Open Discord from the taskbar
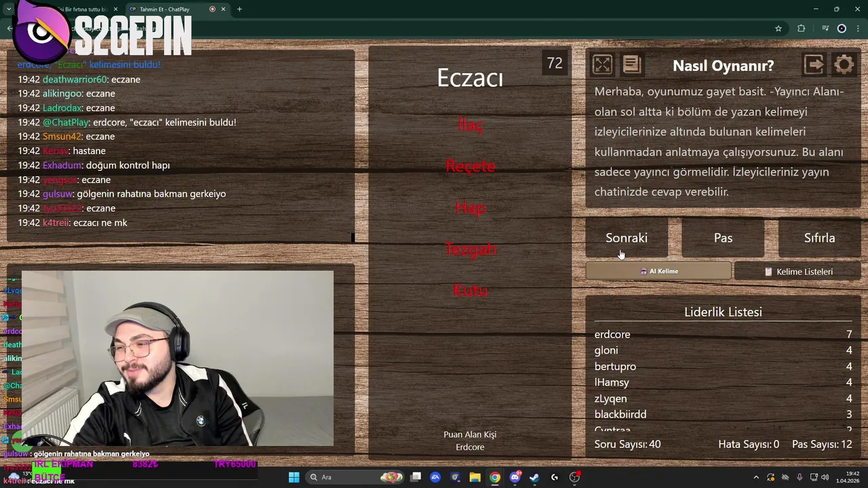Screen dimensions: 868x488 click(x=515, y=477)
